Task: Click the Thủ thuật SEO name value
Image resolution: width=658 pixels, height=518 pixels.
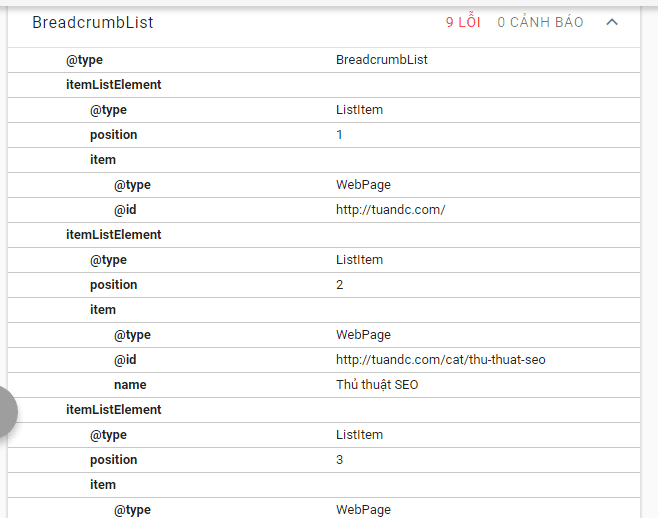Action: point(377,385)
